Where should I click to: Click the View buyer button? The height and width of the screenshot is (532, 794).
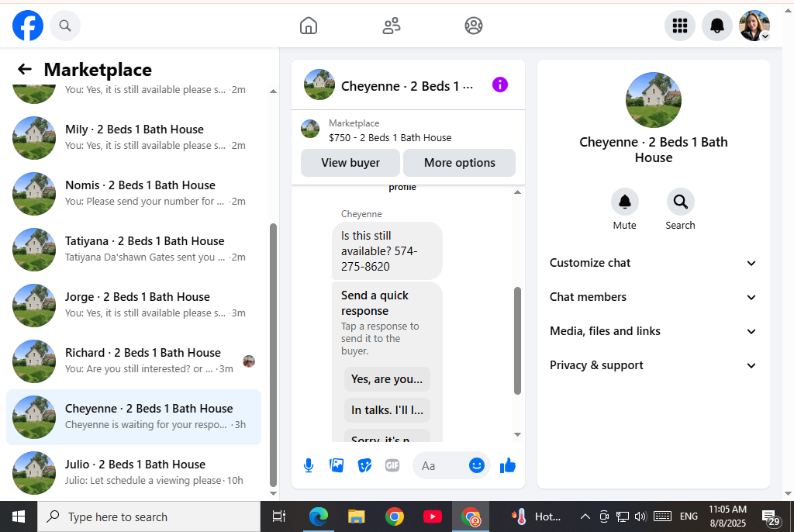[x=350, y=163]
